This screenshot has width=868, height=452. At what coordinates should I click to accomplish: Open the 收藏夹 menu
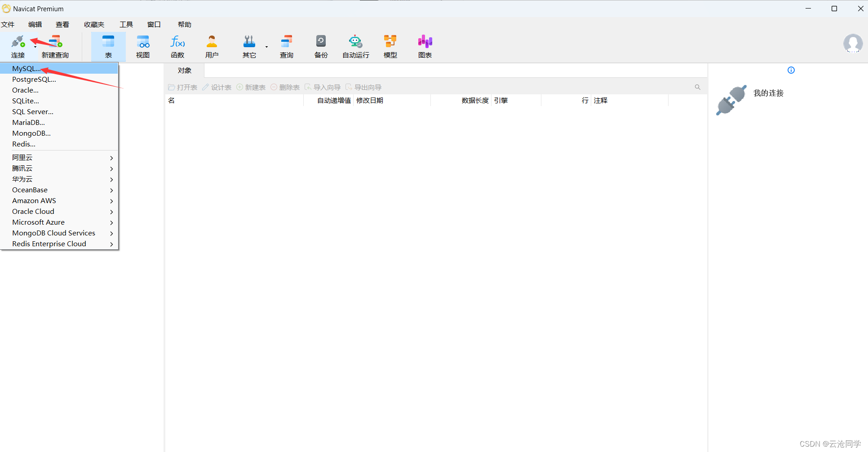pyautogui.click(x=94, y=25)
